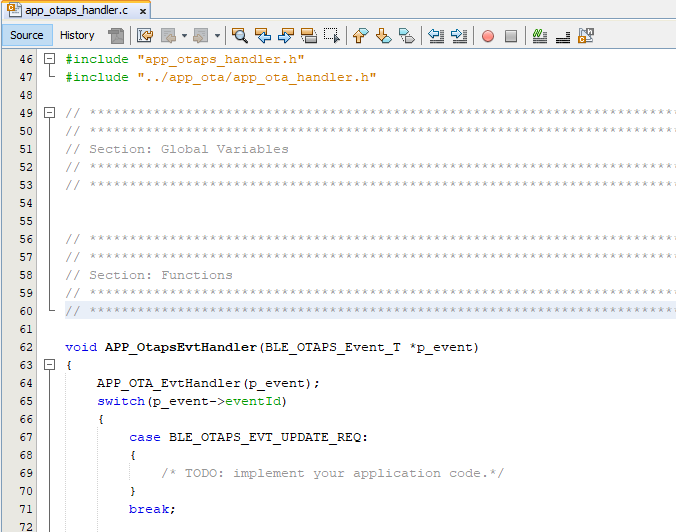Switch to the History view
This screenshot has height=532, width=676.
point(77,35)
